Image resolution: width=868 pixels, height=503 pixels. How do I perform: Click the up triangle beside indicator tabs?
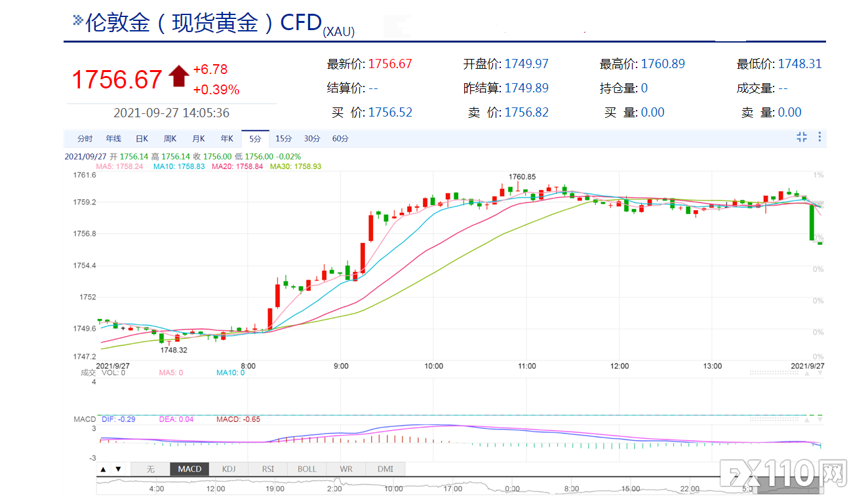[x=103, y=469]
